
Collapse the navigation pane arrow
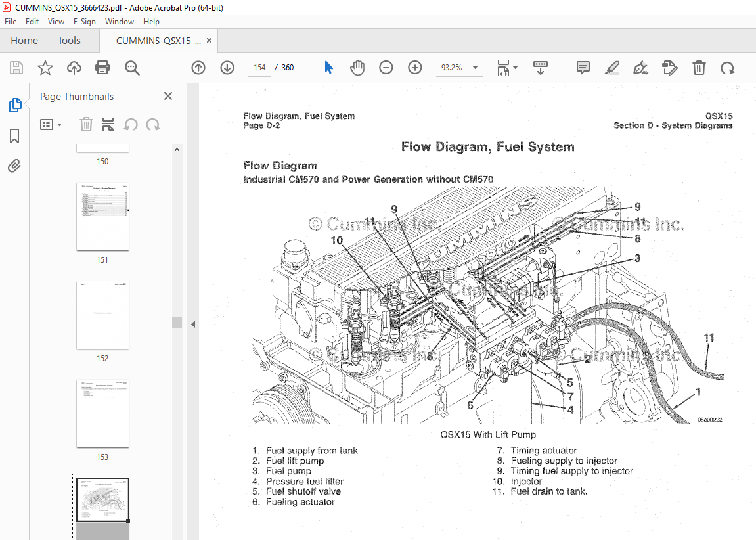pos(193,324)
